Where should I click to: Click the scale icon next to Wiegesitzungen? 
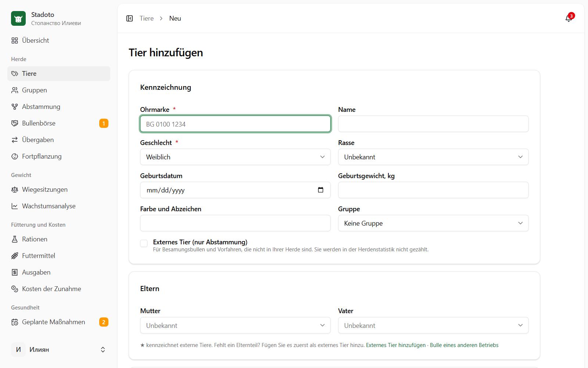[15, 190]
